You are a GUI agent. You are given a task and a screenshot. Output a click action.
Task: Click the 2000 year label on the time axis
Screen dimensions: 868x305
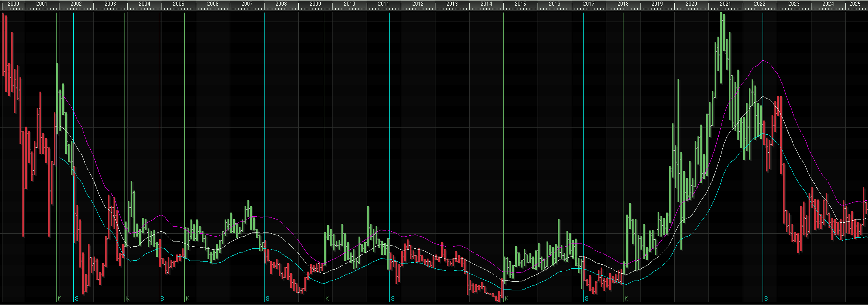13,4
